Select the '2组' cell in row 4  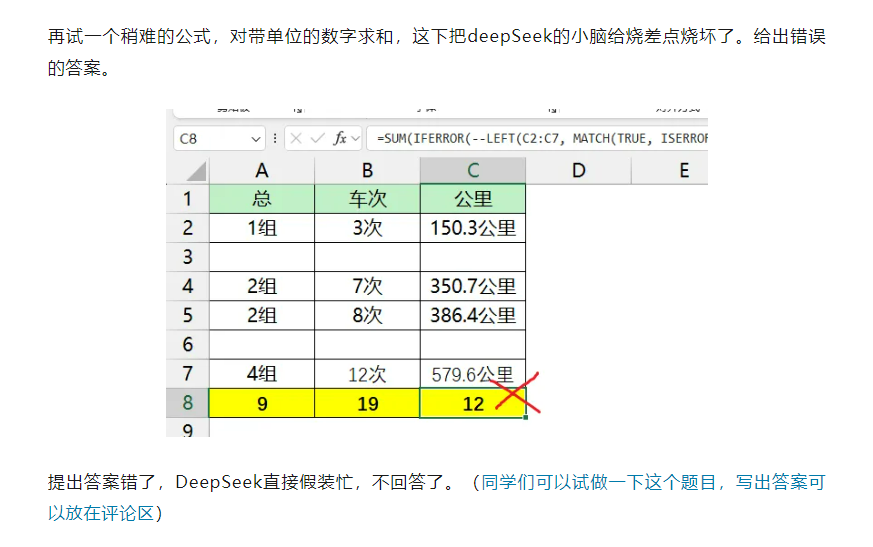point(262,286)
